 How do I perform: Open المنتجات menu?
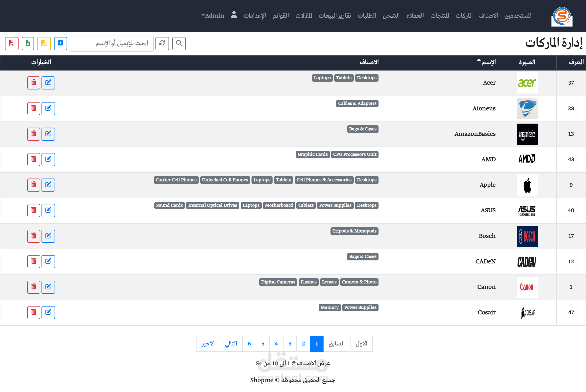440,16
